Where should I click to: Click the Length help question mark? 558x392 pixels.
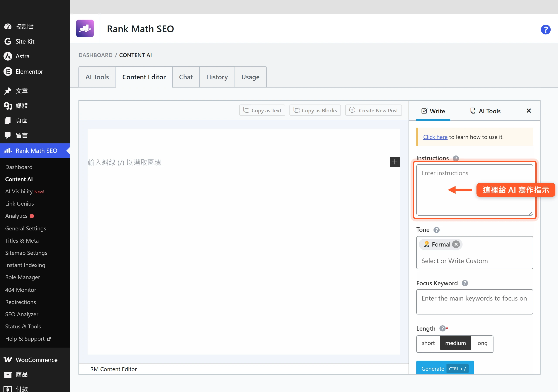(x=442, y=328)
